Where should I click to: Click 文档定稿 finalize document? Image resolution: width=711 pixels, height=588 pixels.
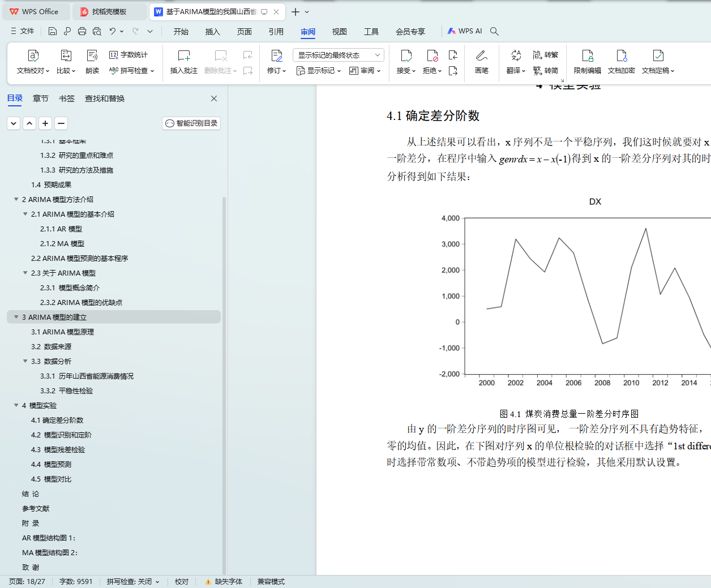click(x=658, y=62)
